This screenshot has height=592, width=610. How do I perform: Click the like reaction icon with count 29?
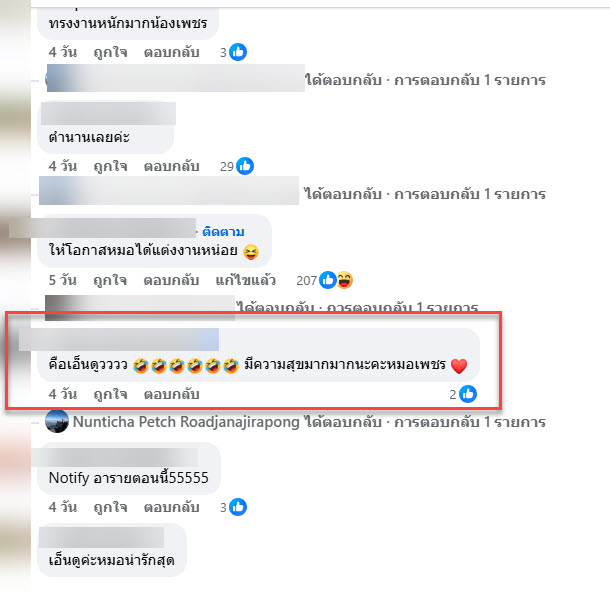pyautogui.click(x=245, y=166)
